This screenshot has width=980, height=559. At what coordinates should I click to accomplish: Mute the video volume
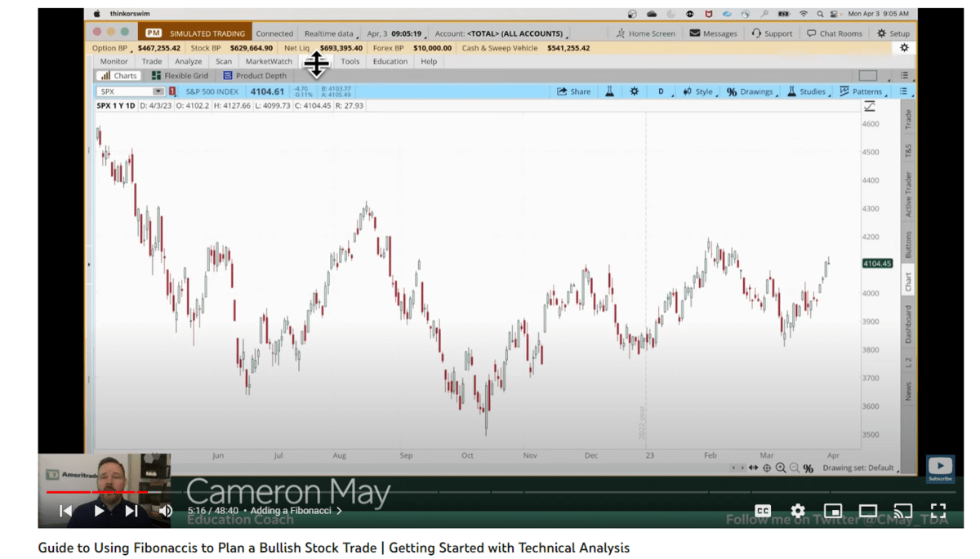click(x=166, y=511)
